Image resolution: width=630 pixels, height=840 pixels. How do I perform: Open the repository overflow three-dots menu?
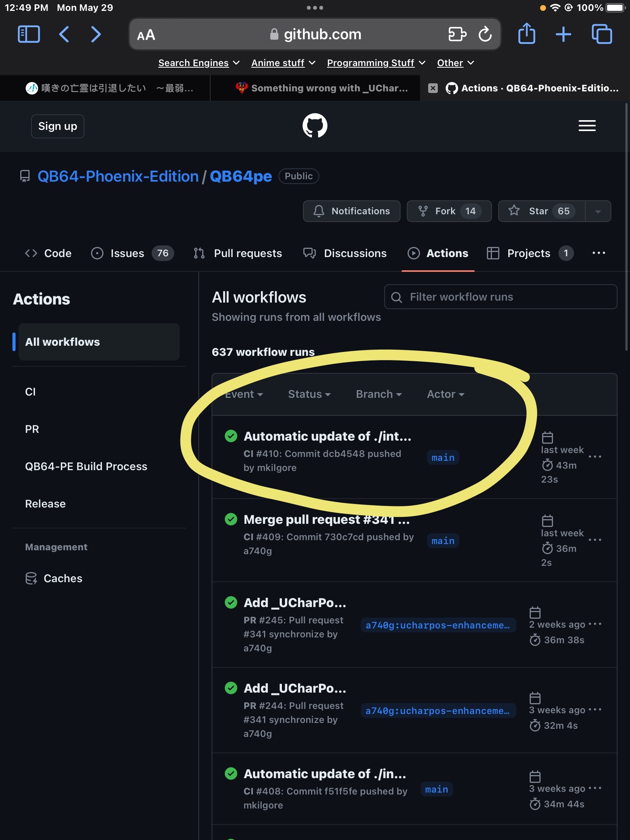click(598, 253)
